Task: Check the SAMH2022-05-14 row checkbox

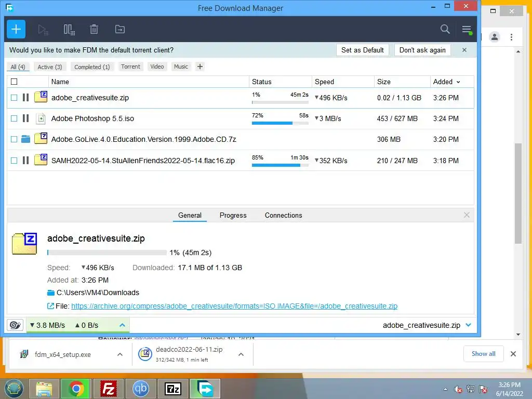Action: point(14,160)
